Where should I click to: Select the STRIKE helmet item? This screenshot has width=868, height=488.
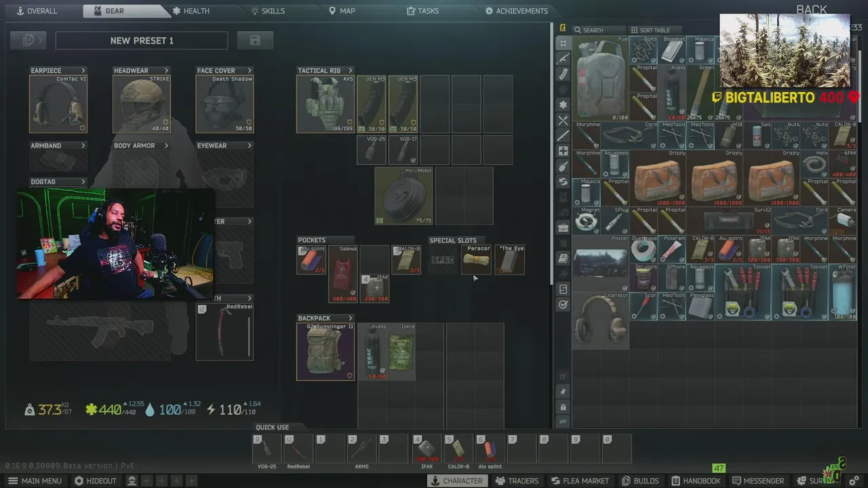click(x=142, y=104)
